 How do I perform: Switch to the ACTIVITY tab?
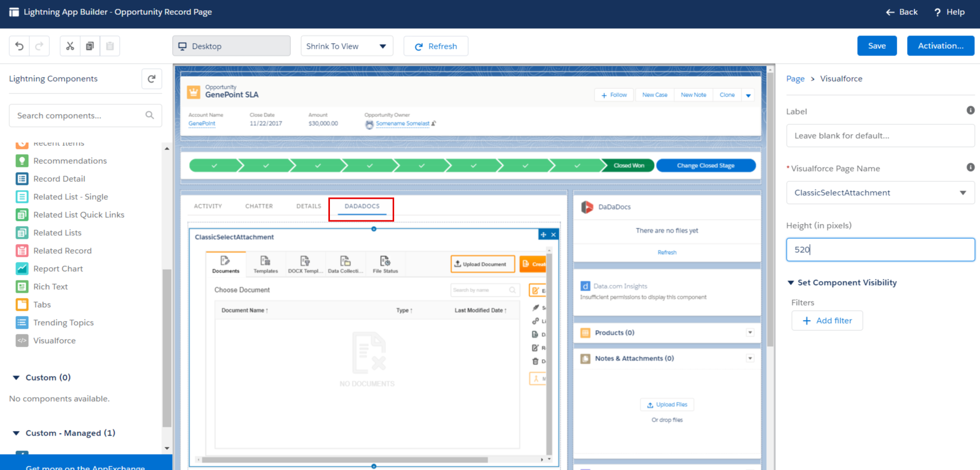(x=208, y=206)
